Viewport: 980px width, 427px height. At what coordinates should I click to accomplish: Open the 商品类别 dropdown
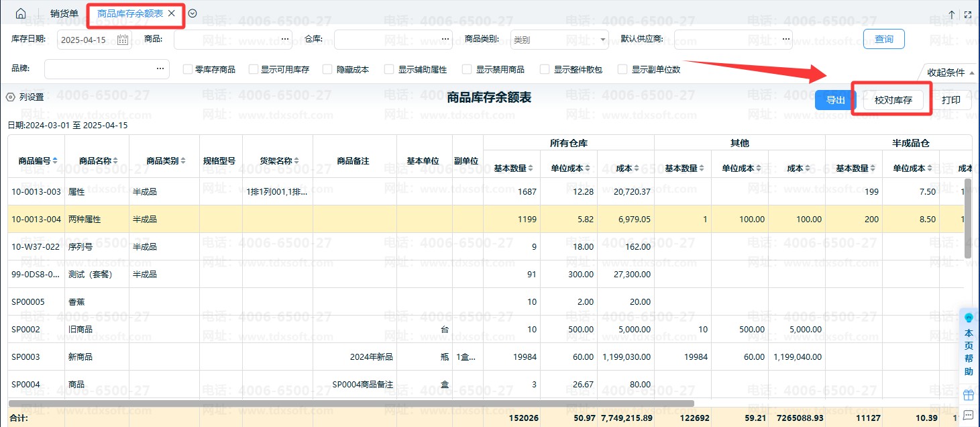[x=559, y=40]
